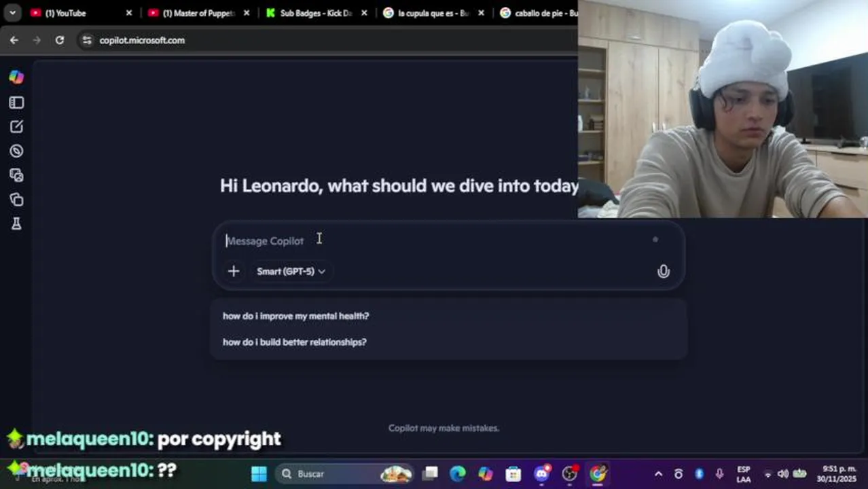The image size is (868, 489).
Task: Open the Pages library icon in sidebar
Action: click(x=16, y=200)
